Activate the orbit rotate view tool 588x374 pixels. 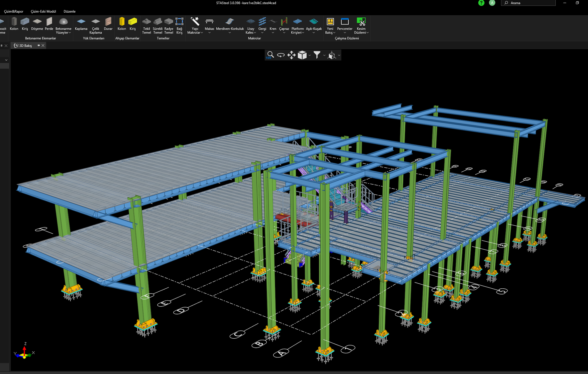281,55
